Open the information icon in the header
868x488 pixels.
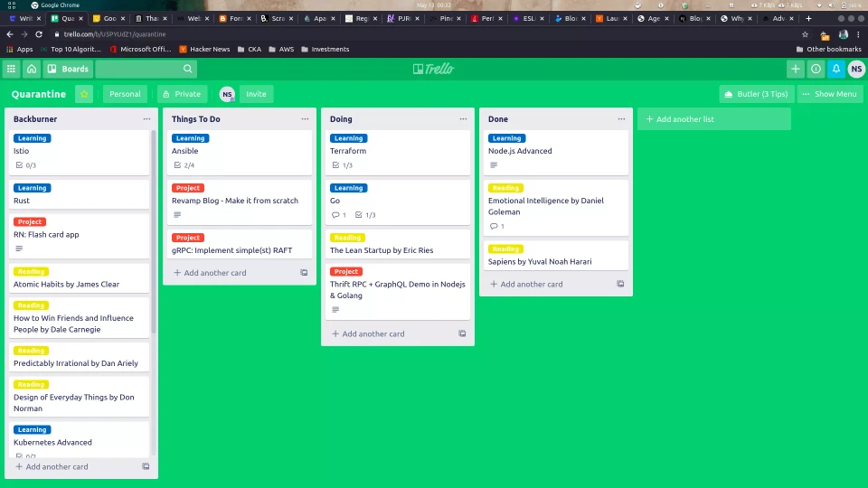[x=816, y=70]
